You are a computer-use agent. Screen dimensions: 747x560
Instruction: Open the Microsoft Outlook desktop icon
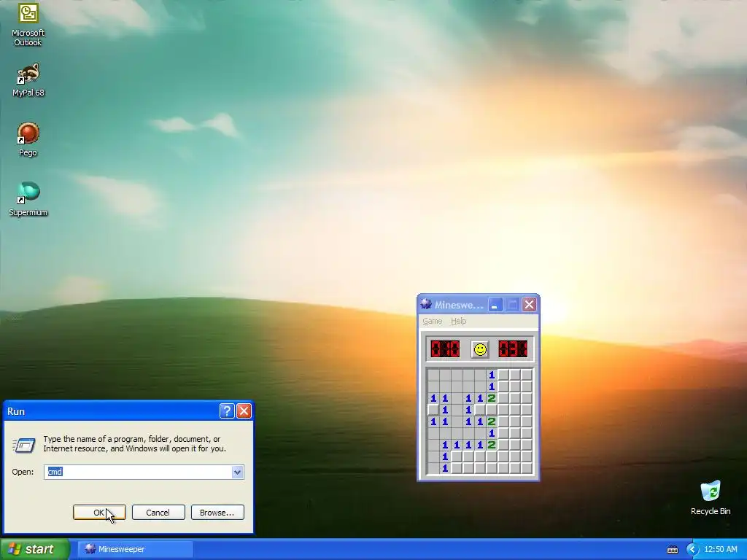(28, 25)
